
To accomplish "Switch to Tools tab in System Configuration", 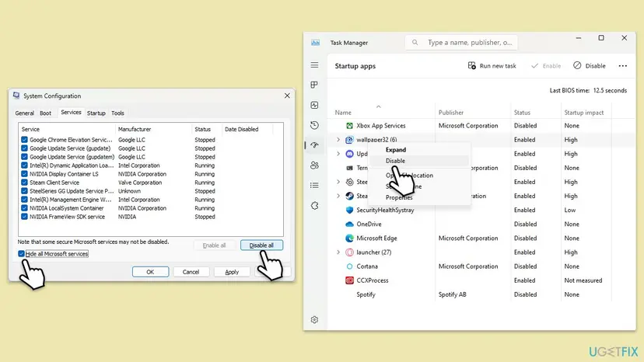I will coord(117,113).
